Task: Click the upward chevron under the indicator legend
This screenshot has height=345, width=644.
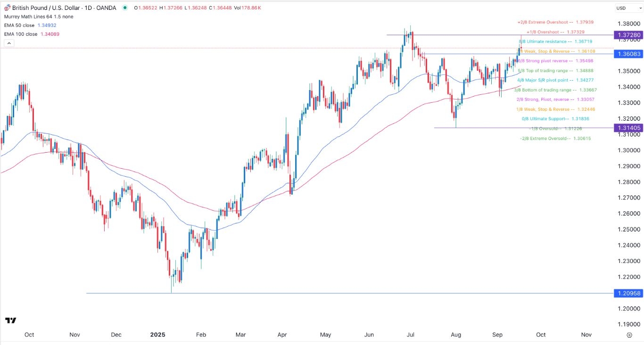Action: coord(8,42)
